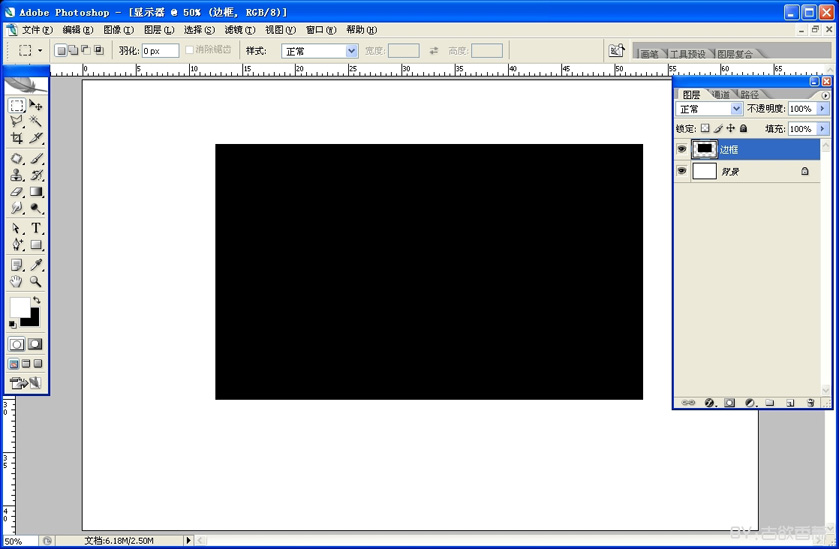
Task: Switch to the 通道 tab
Action: (722, 95)
